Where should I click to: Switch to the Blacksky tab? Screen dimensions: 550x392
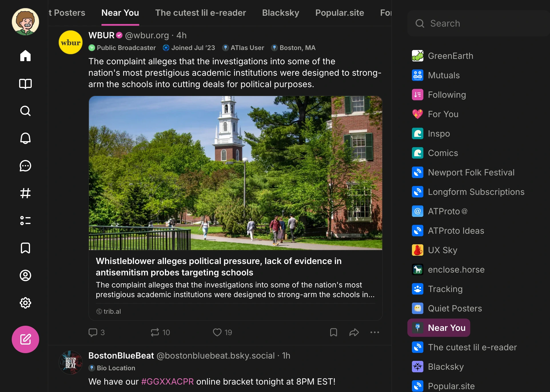tap(281, 13)
